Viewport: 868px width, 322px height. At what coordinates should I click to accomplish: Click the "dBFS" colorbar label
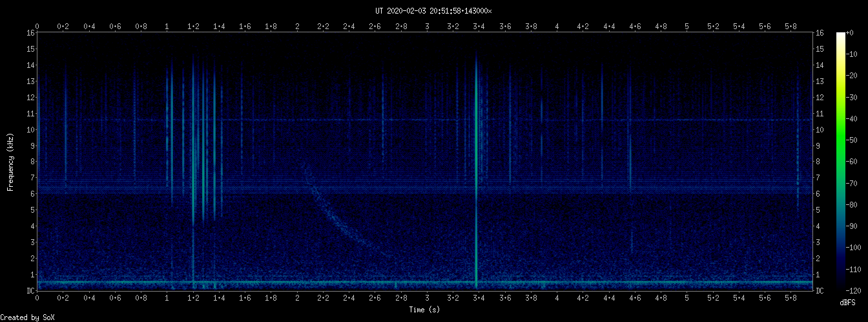(847, 302)
